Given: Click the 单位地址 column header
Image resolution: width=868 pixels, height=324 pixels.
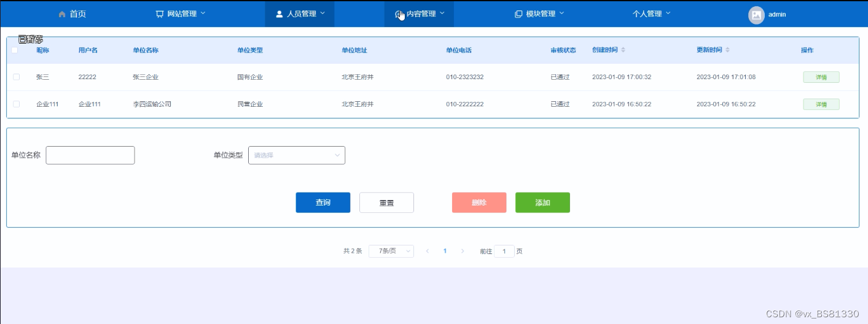Looking at the screenshot, I should pos(354,50).
